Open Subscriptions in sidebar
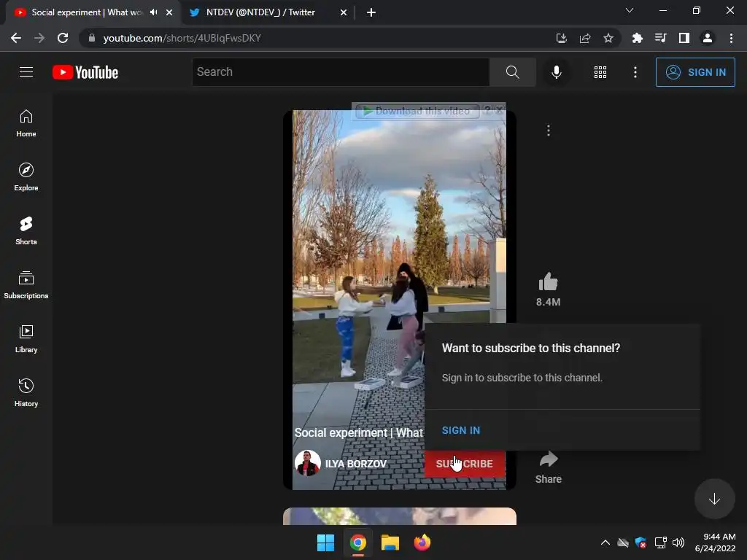 click(26, 285)
